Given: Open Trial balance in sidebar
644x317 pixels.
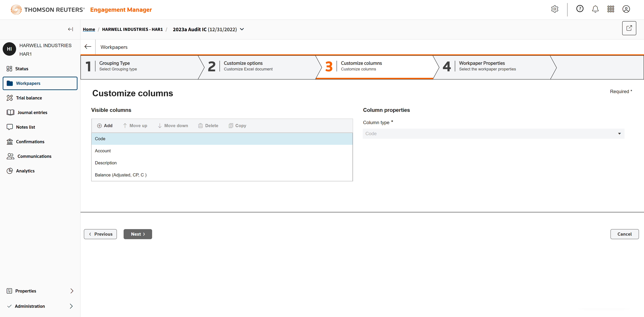Looking at the screenshot, I should pyautogui.click(x=29, y=98).
